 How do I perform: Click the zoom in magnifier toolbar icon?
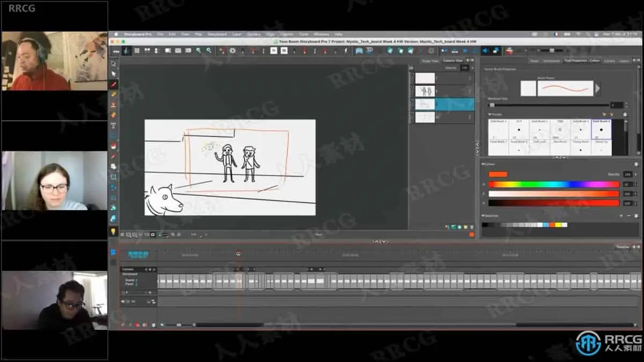(199, 50)
